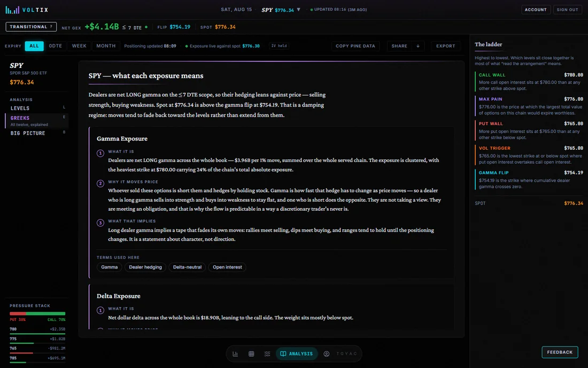588x368 pixels.
Task: Select the GAMMA FLIP ladder entry
Action: coord(529,179)
